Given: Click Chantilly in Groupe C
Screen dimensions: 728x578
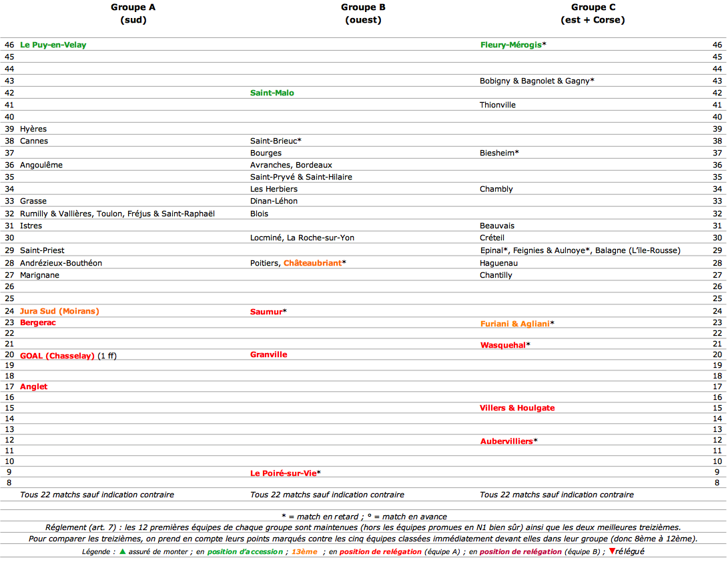Looking at the screenshot, I should point(496,275).
